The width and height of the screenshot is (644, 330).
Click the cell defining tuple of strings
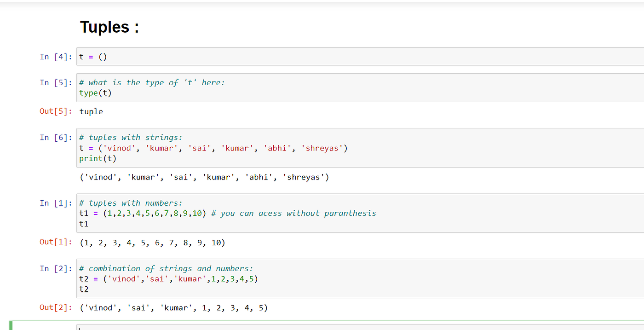360,148
